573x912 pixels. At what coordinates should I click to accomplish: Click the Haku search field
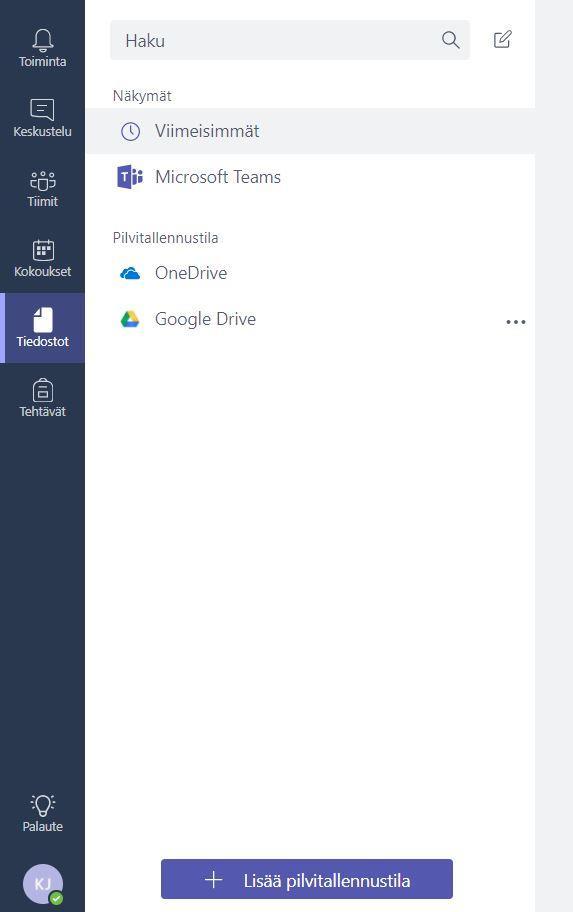[x=290, y=40]
